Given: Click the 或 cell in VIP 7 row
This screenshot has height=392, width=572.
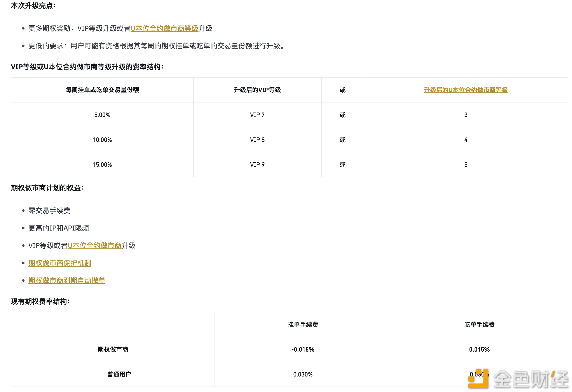Looking at the screenshot, I should [x=343, y=115].
